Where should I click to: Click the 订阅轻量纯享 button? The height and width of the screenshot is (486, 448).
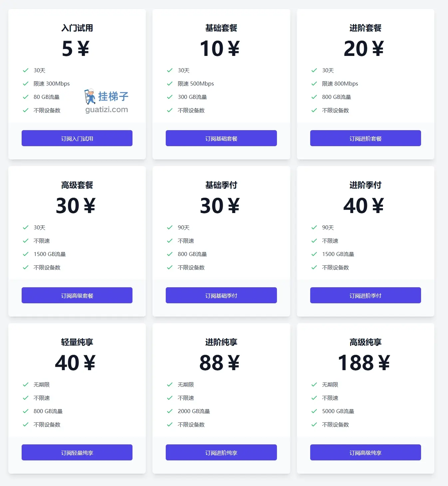(77, 452)
